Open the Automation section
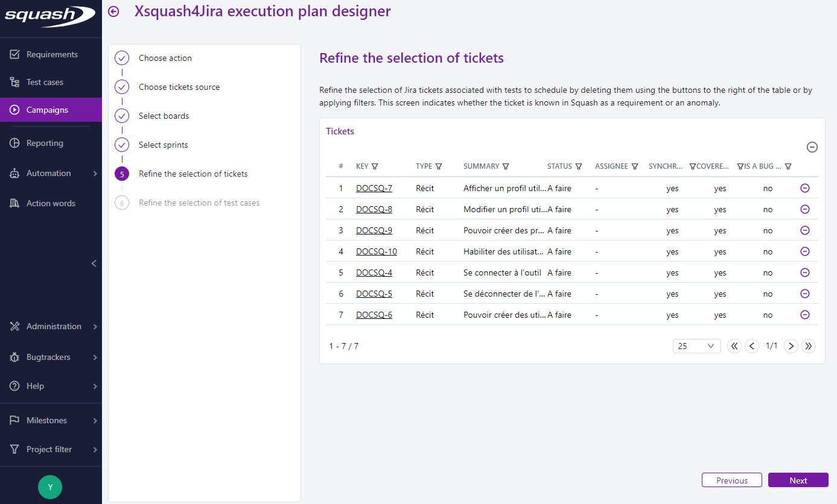 pos(48,173)
